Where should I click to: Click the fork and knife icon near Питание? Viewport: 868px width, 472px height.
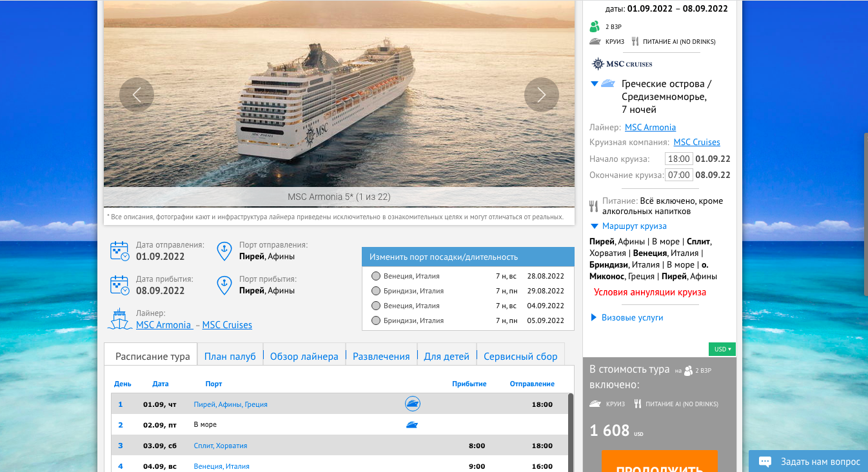point(594,206)
